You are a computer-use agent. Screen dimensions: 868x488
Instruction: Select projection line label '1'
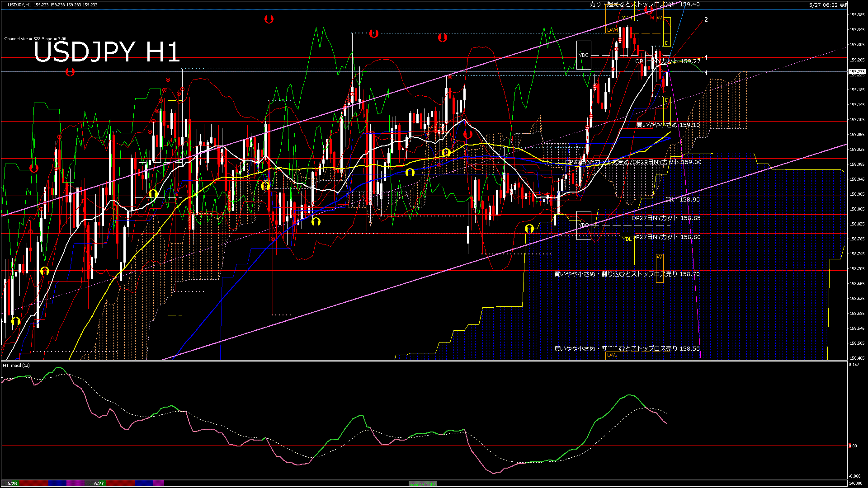pyautogui.click(x=706, y=58)
